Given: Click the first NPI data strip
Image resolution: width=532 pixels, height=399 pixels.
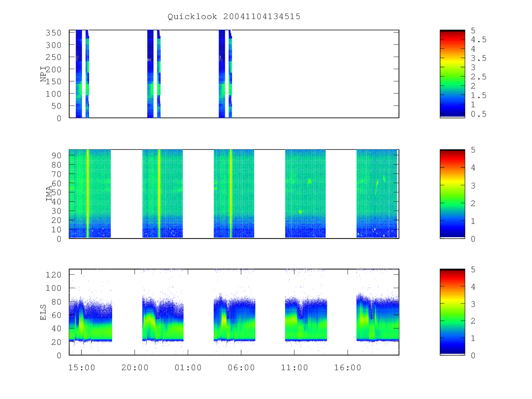Looking at the screenshot, I should pyautogui.click(x=79, y=74).
